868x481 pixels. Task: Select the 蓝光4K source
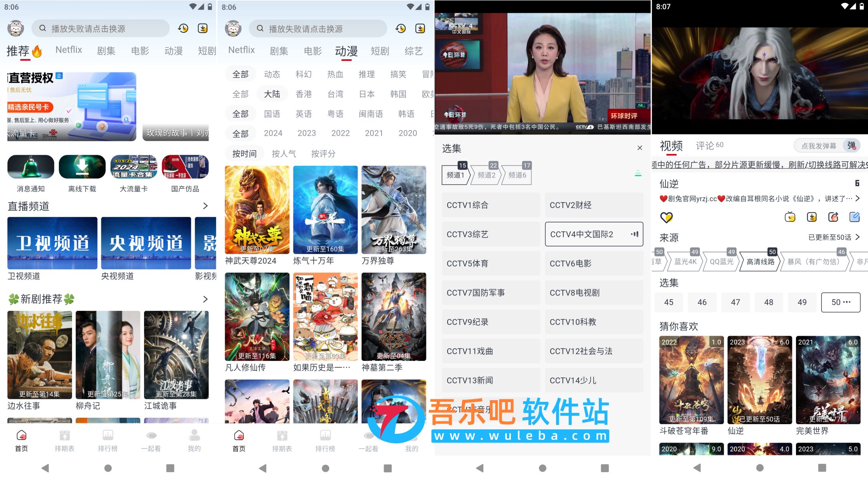click(x=685, y=262)
